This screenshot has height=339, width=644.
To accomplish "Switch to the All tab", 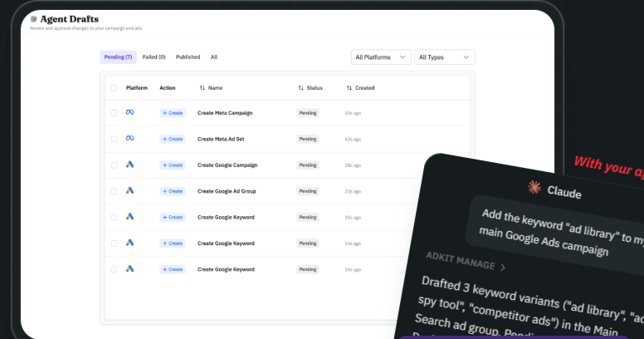I will 214,57.
